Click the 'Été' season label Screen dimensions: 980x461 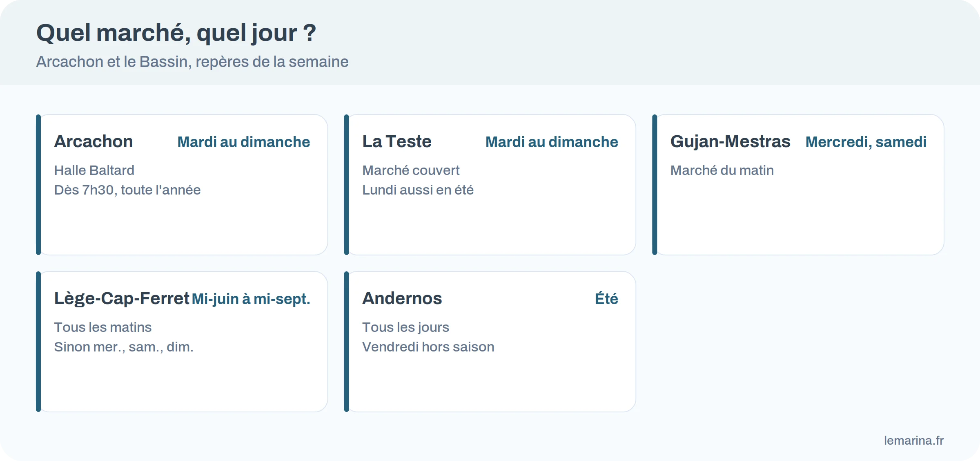606,299
